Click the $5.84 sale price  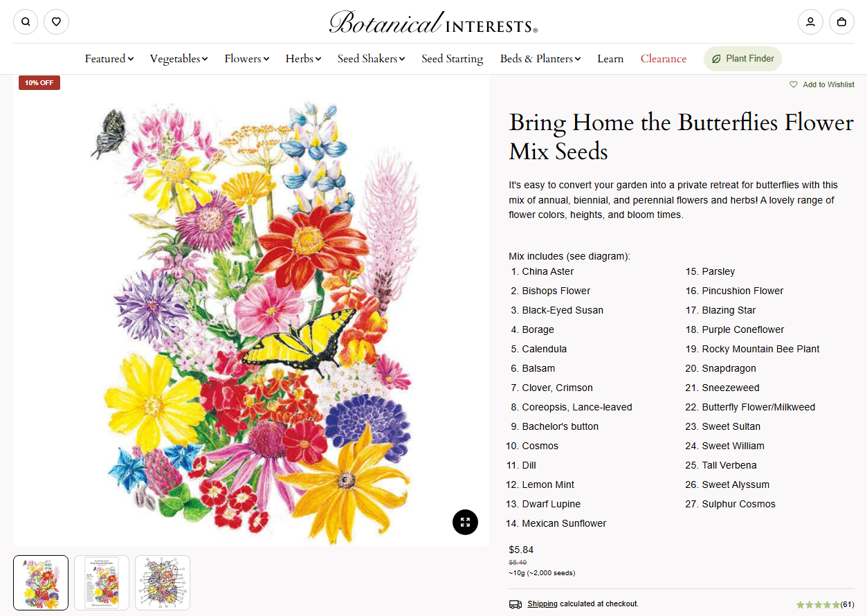click(521, 550)
